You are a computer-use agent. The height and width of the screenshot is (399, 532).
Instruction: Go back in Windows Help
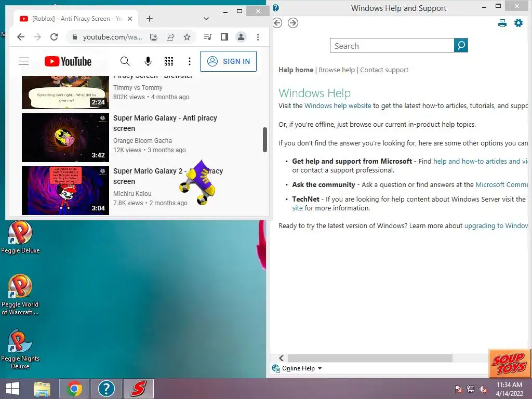tap(277, 23)
